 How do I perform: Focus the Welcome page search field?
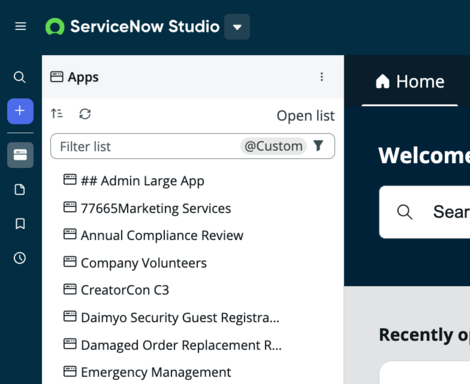[x=425, y=212]
